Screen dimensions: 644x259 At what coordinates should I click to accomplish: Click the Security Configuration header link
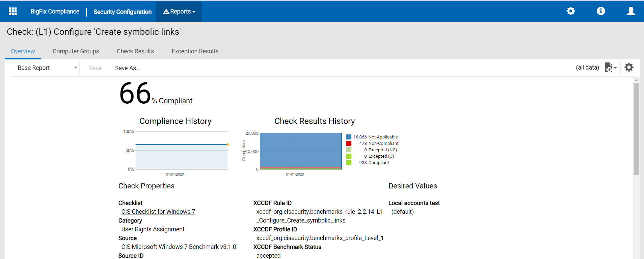click(x=123, y=12)
